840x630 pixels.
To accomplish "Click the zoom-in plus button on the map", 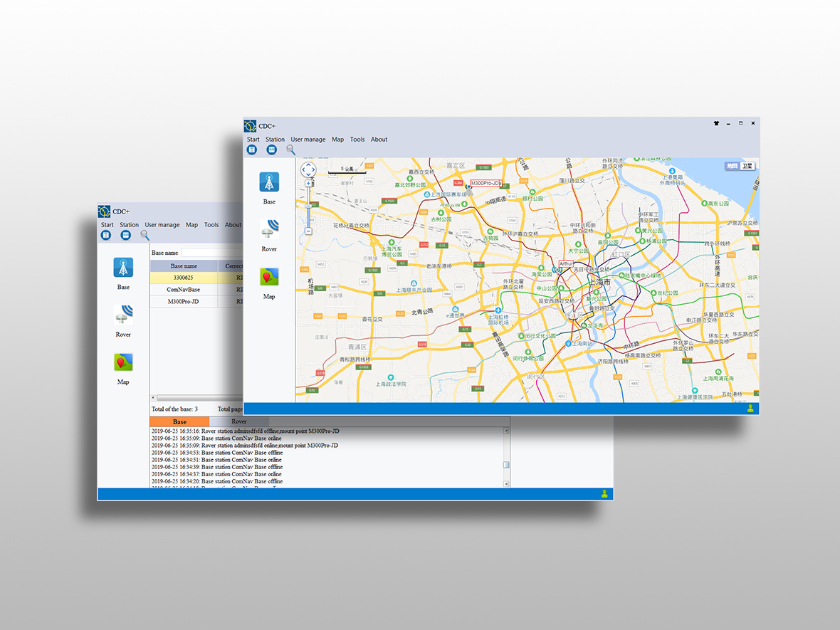I will (309, 184).
